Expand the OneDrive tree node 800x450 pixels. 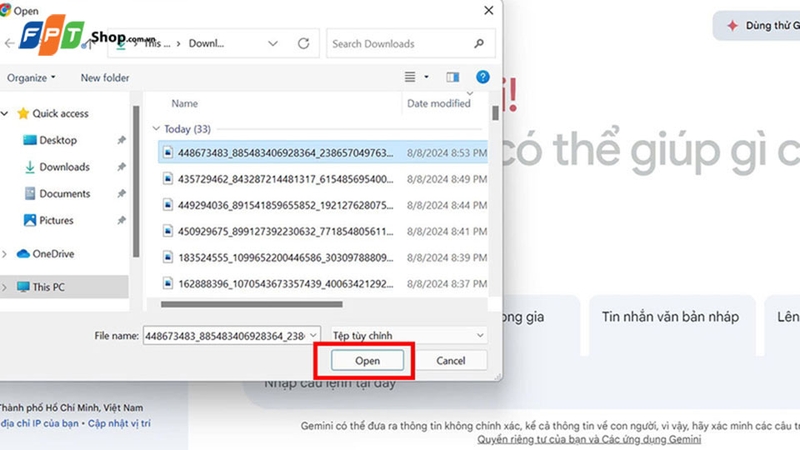click(x=5, y=254)
